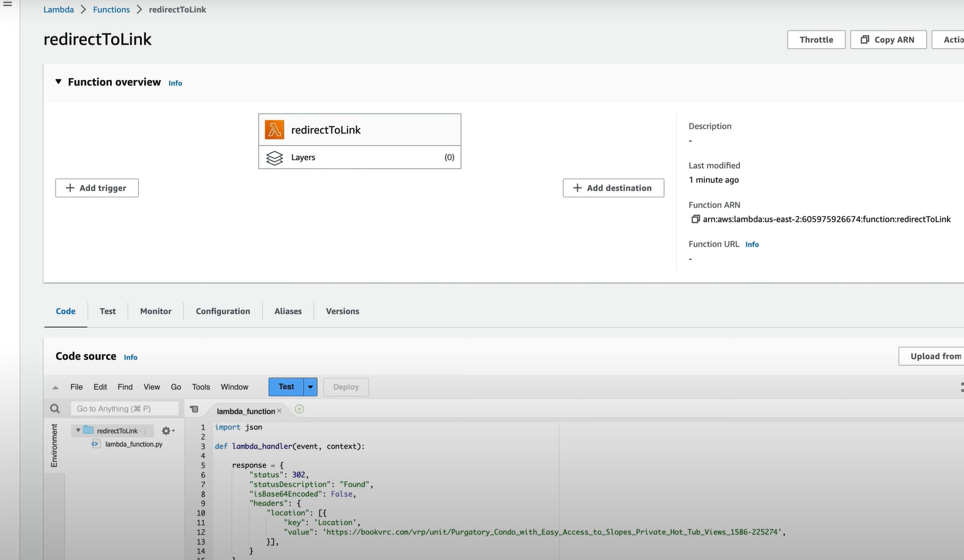The image size is (964, 560).
Task: Switch to the Configuration tab
Action: tap(222, 311)
